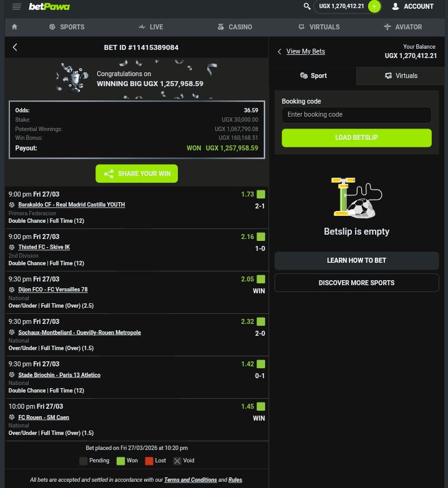Click the football icon beside Stade Briochin
Screen dimensions: 448x488
[12, 374]
